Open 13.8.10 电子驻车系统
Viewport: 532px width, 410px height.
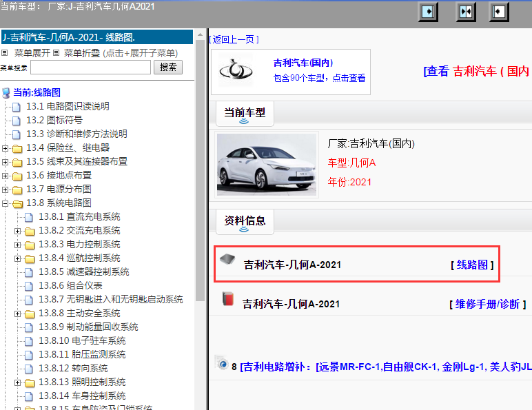82,341
